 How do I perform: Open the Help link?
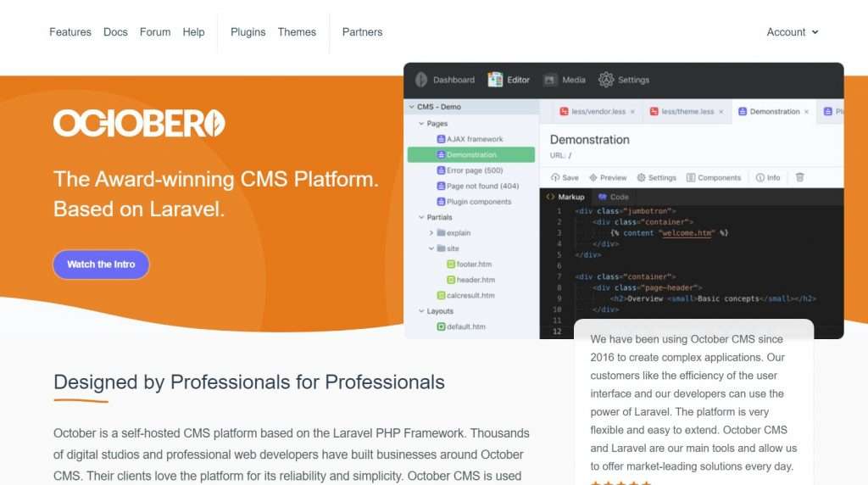(x=194, y=32)
